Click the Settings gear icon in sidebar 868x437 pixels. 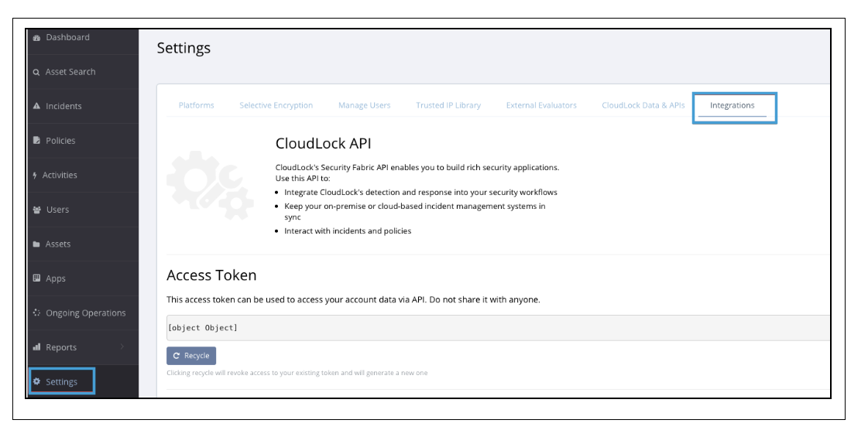coord(37,381)
